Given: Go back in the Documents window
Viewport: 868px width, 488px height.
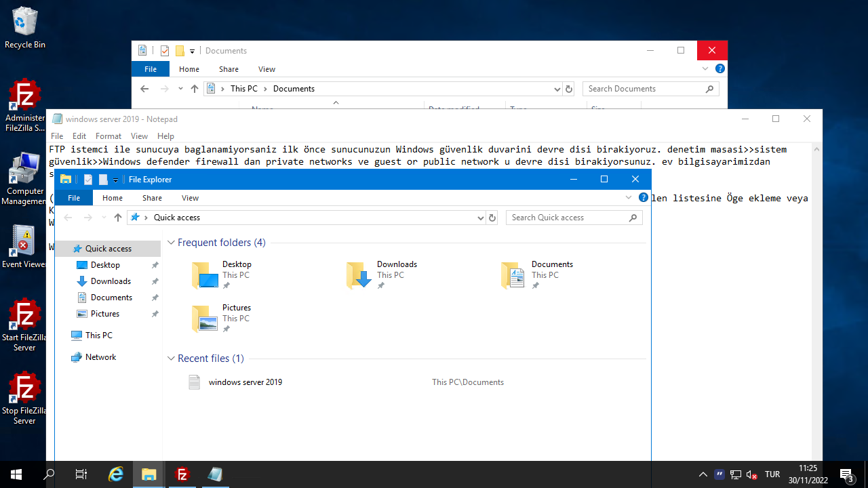Looking at the screenshot, I should 144,89.
